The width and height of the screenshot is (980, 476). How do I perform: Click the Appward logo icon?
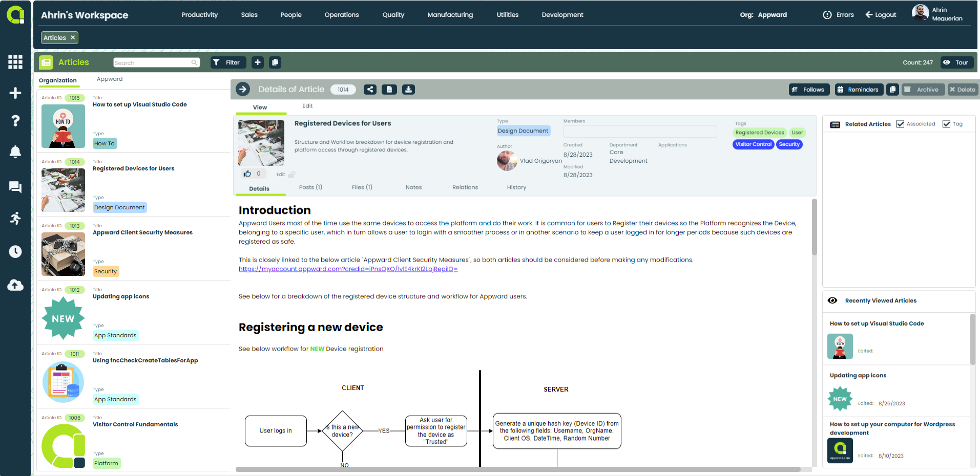[15, 15]
